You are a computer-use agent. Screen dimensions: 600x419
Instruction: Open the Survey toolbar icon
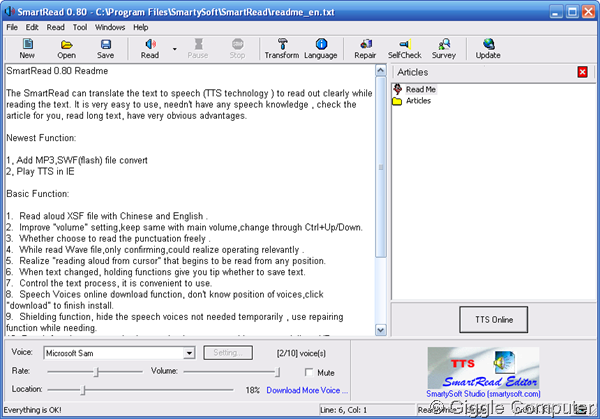pos(444,49)
